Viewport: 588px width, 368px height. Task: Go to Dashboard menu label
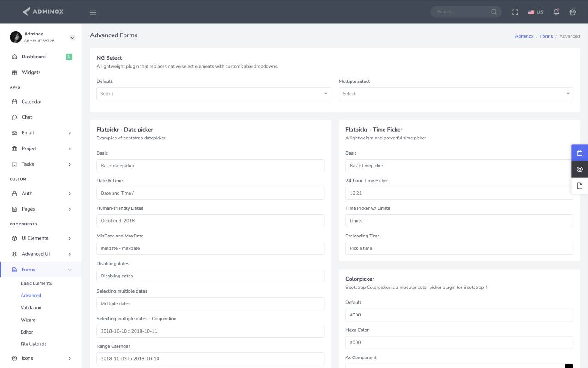(34, 57)
